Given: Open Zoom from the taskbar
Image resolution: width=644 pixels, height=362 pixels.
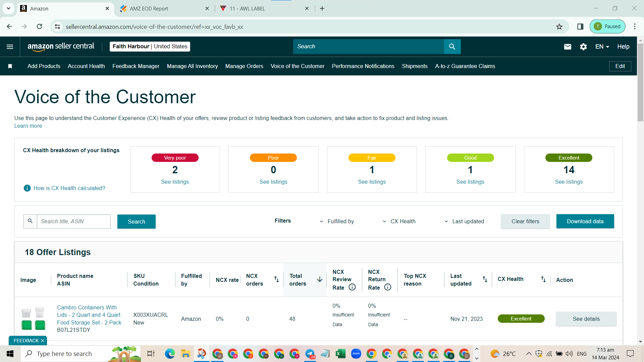Looking at the screenshot, I should click(356, 354).
